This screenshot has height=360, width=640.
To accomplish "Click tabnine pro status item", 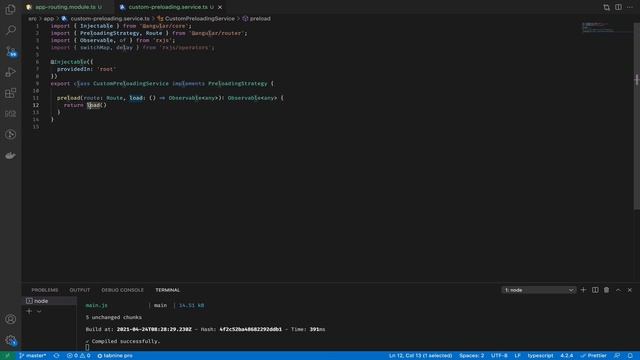I will (x=115, y=356).
